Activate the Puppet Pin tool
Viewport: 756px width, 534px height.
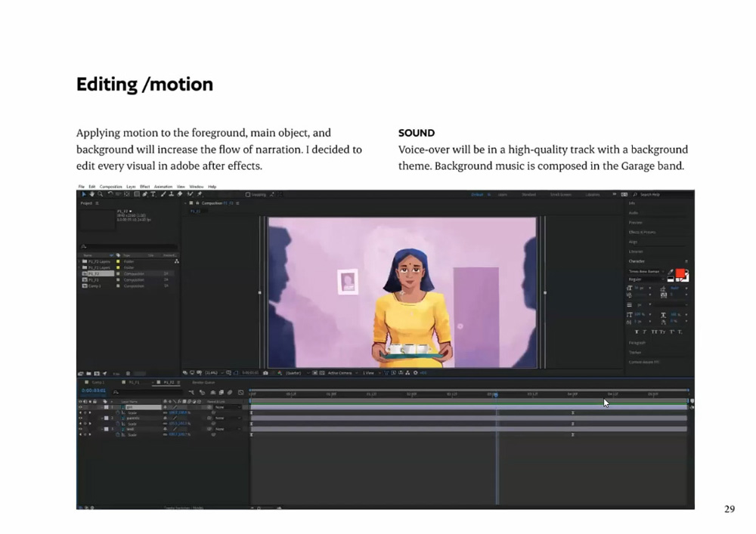tap(199, 194)
